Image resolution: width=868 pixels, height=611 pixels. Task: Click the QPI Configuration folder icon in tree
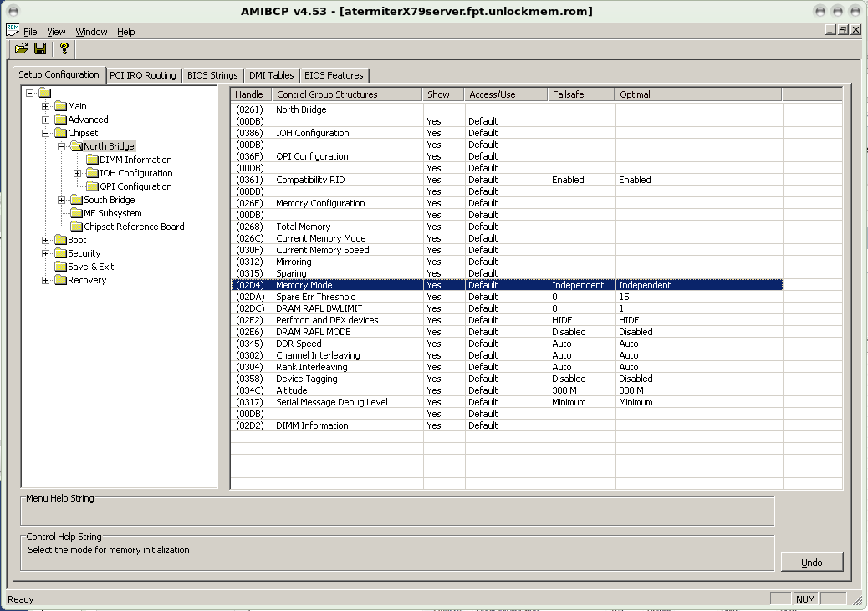(x=92, y=186)
